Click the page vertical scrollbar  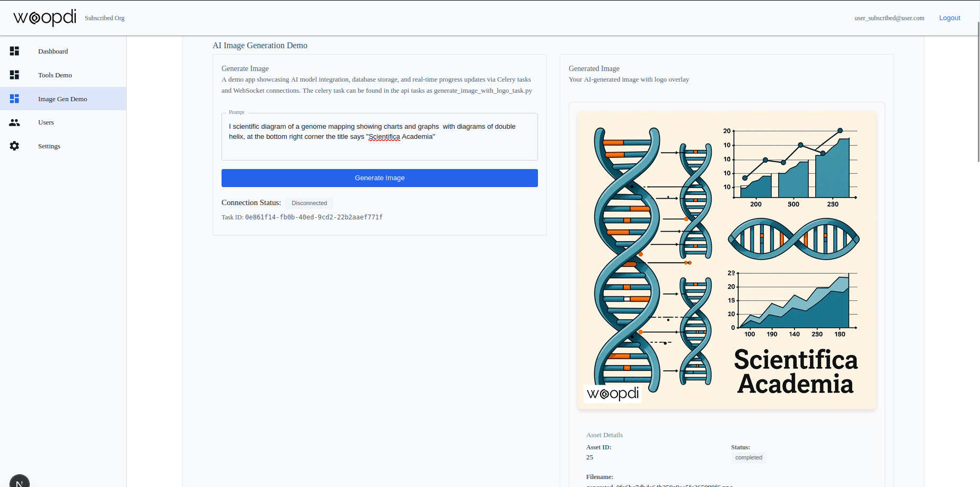click(978, 95)
